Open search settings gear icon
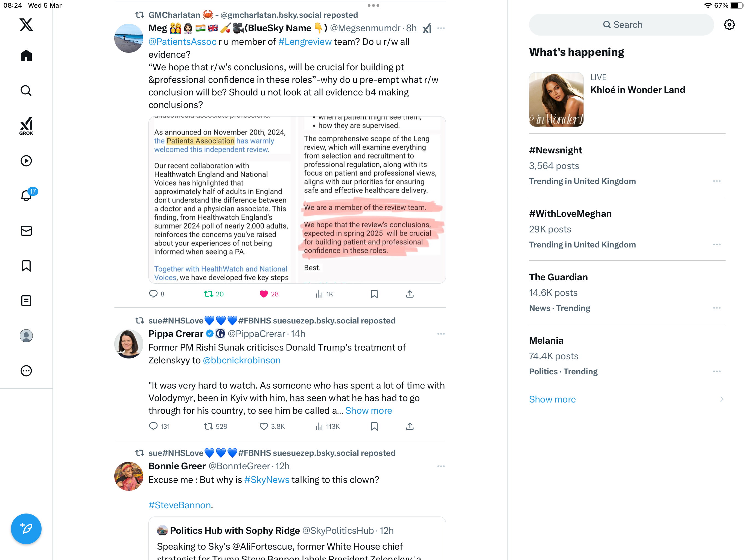The height and width of the screenshot is (560, 747). (729, 25)
